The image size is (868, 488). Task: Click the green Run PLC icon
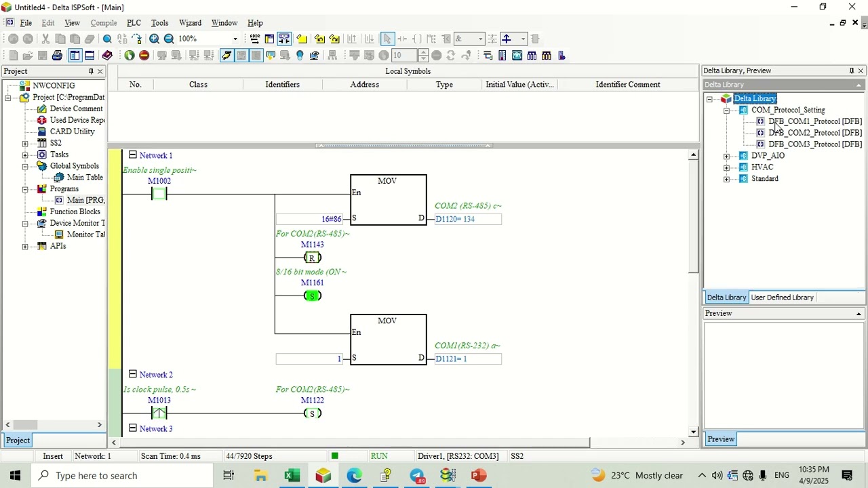tap(130, 55)
